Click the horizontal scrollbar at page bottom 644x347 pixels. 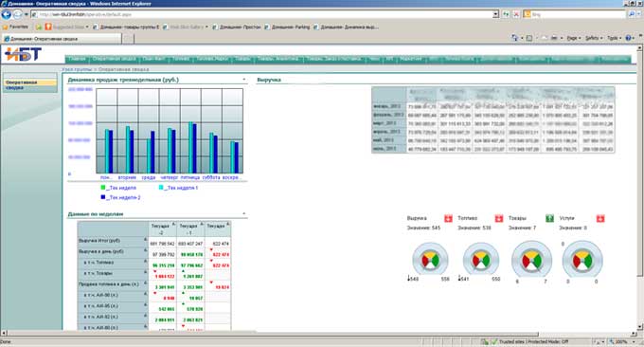273,334
